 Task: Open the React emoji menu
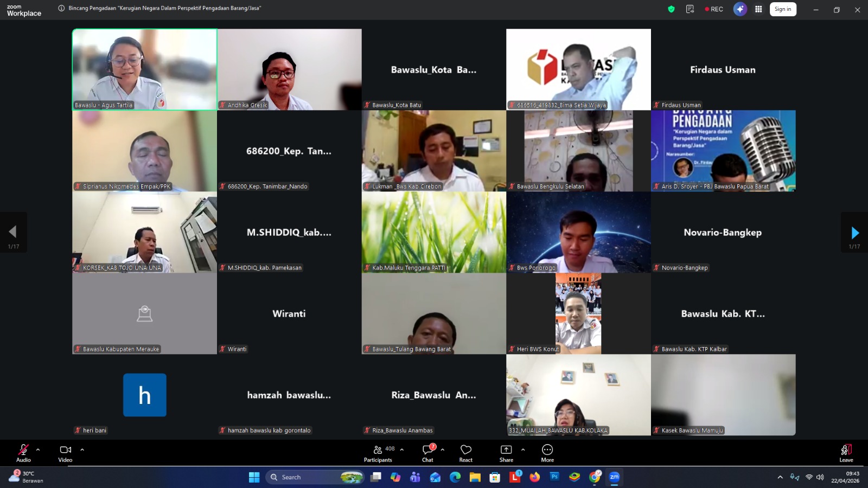465,452
